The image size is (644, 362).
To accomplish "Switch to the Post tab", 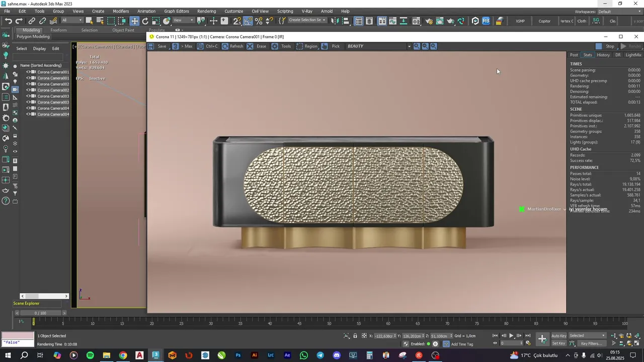I will point(574,55).
